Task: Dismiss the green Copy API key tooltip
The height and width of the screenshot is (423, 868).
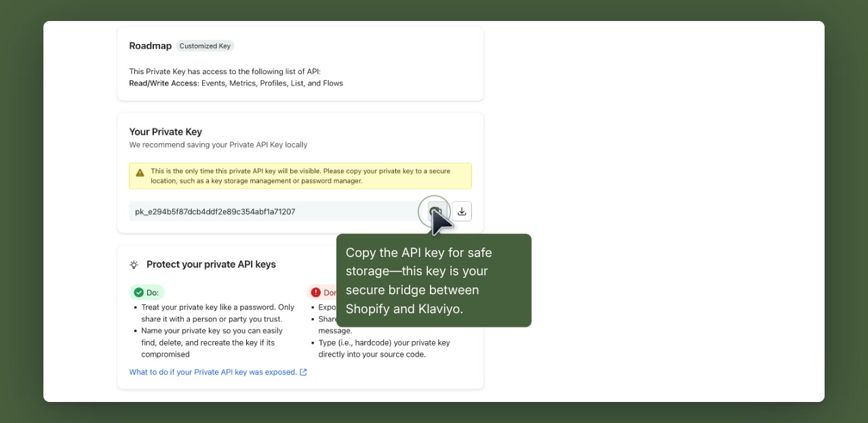Action: (433, 281)
